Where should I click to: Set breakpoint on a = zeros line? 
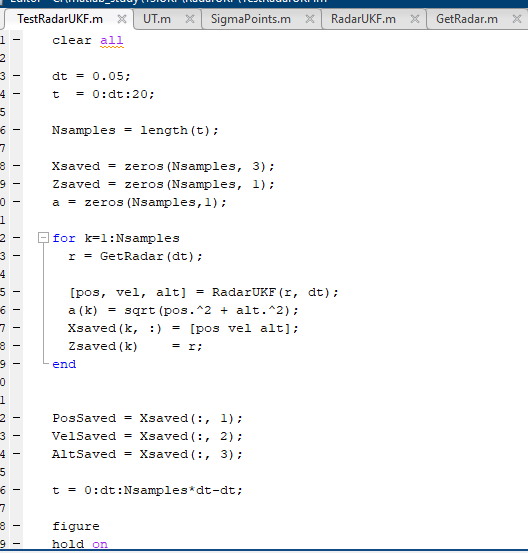pos(17,202)
